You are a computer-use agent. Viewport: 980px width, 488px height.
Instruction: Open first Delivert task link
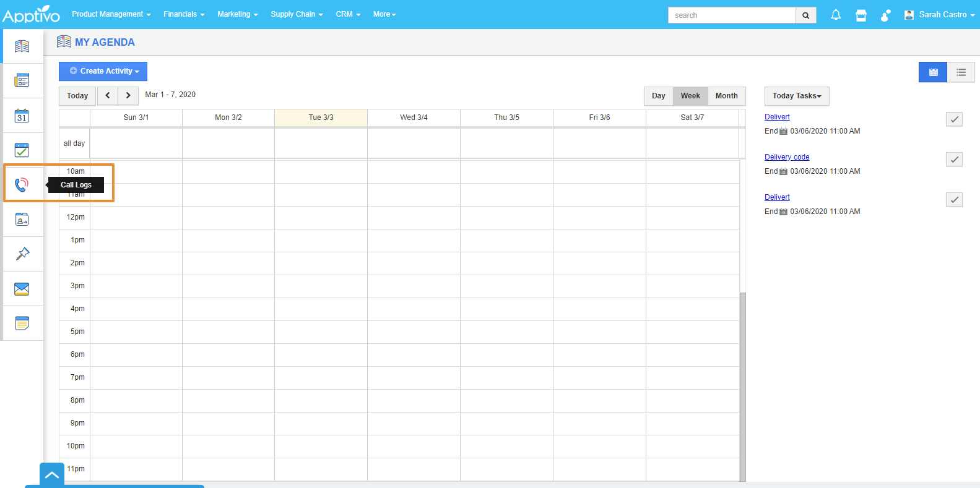777,117
